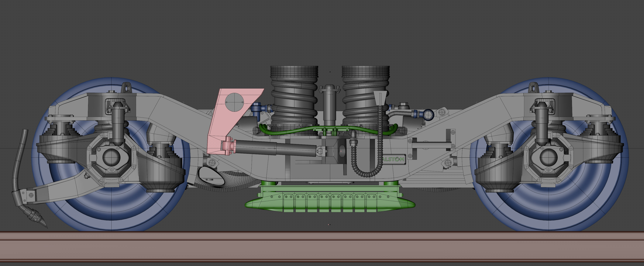Pick the left blue wheel

(111, 154)
